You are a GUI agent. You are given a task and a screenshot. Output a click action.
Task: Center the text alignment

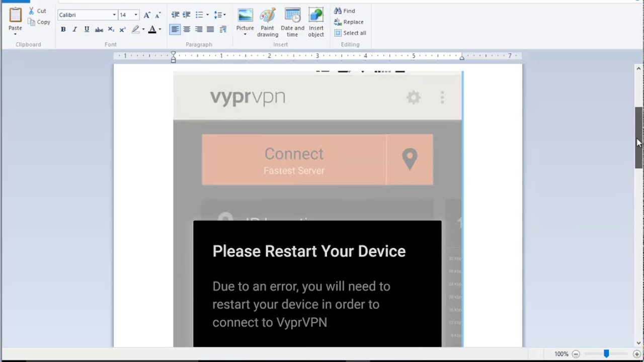tap(187, 30)
